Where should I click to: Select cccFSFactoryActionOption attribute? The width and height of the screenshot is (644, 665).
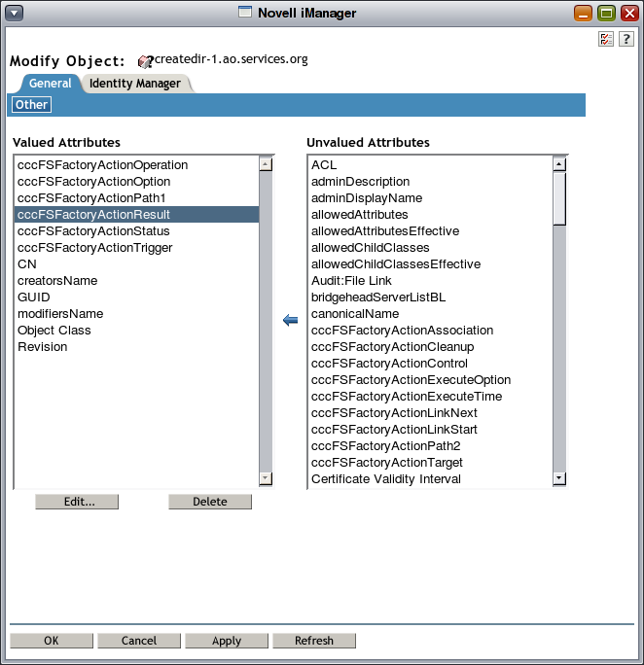pyautogui.click(x=136, y=182)
